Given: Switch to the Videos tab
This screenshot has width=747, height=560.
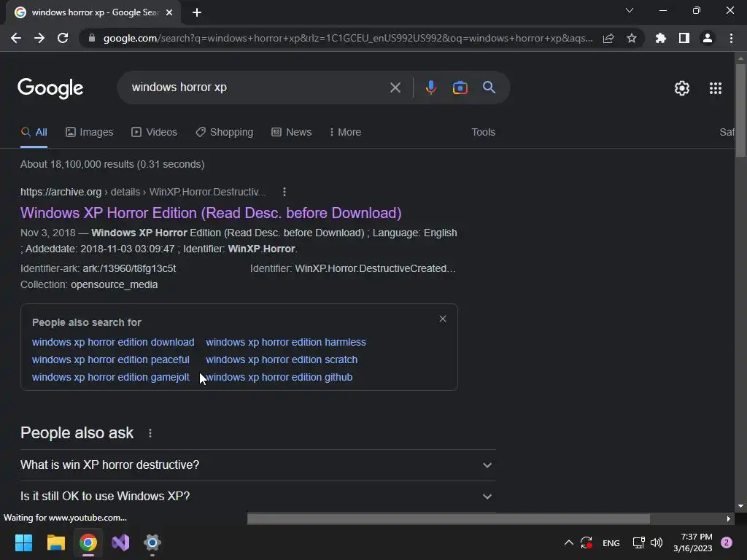Looking at the screenshot, I should 155,132.
